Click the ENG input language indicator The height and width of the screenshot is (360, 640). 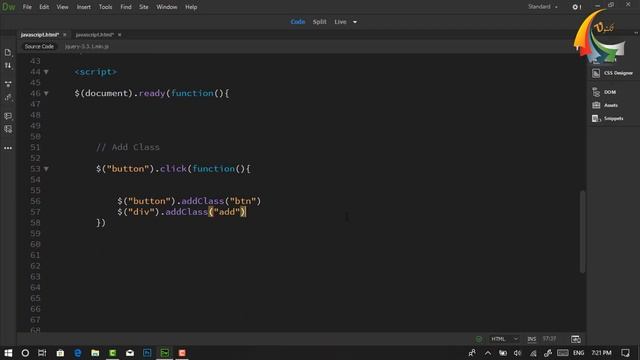coord(578,353)
